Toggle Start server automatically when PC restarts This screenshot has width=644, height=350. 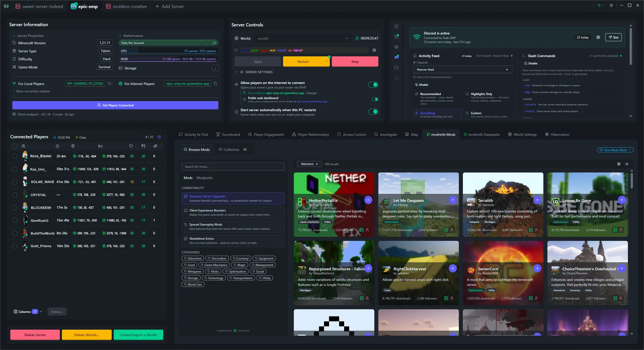373,112
